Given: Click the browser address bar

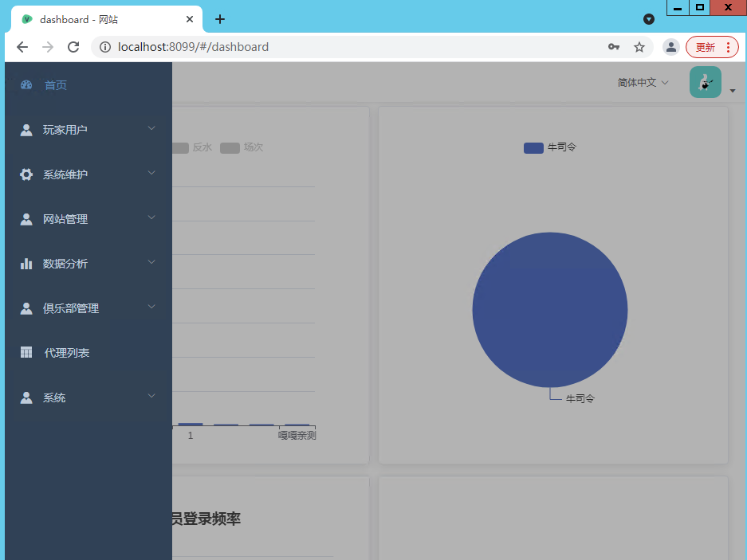Looking at the screenshot, I should [x=319, y=47].
